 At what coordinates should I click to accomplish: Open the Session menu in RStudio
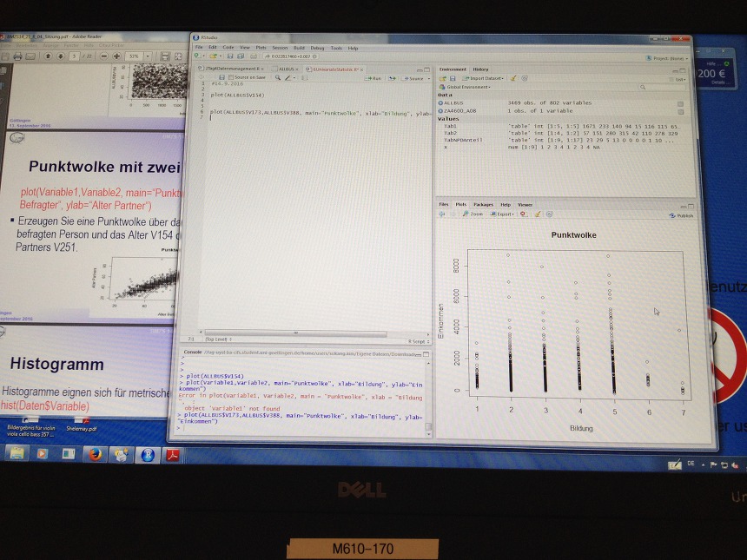280,48
